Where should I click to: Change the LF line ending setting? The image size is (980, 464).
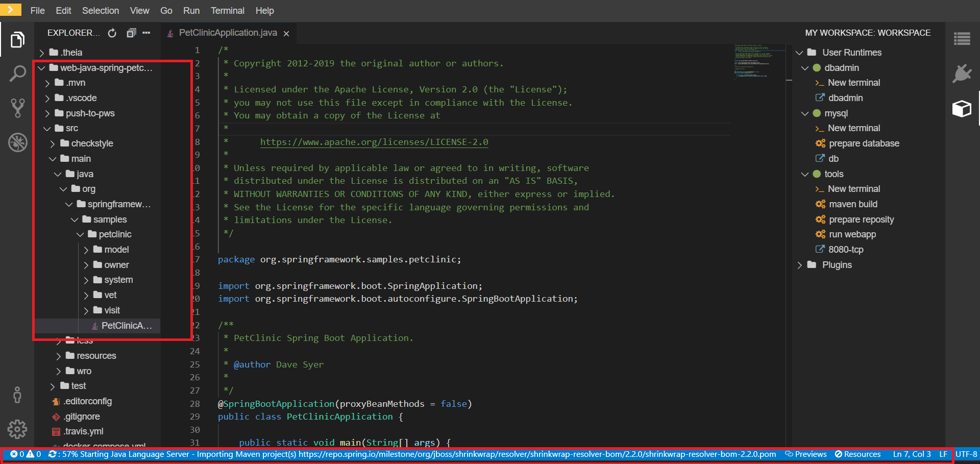tap(943, 454)
